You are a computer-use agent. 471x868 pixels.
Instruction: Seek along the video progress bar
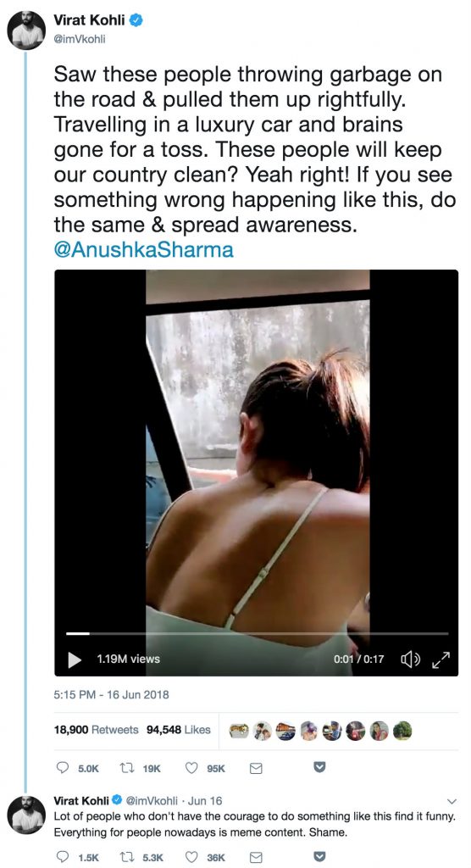pos(257,633)
